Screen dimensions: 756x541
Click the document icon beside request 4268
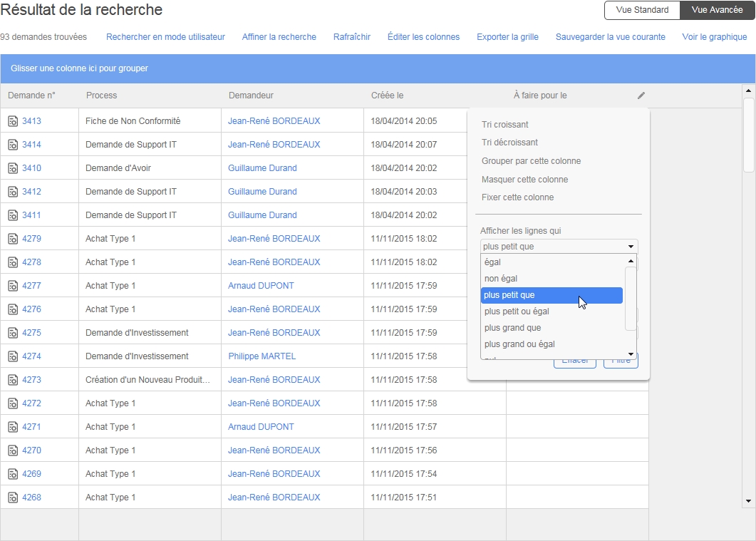tap(13, 498)
